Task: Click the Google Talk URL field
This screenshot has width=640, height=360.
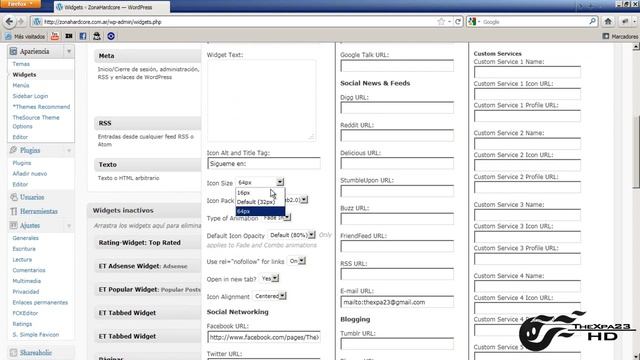Action: click(x=397, y=66)
